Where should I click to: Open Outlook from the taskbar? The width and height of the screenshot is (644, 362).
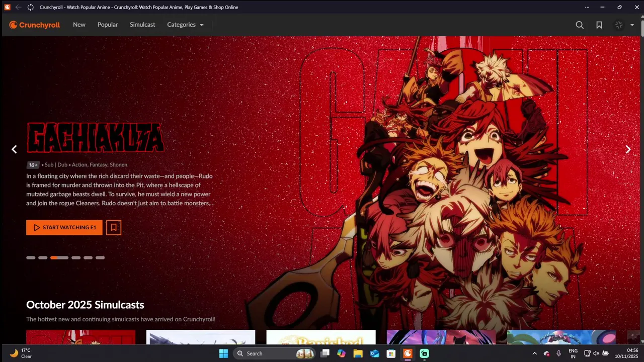tap(374, 353)
